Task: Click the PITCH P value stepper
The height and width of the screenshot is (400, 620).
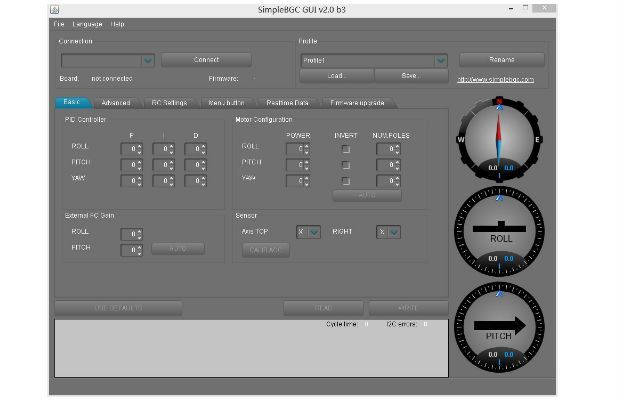Action: coord(131,165)
